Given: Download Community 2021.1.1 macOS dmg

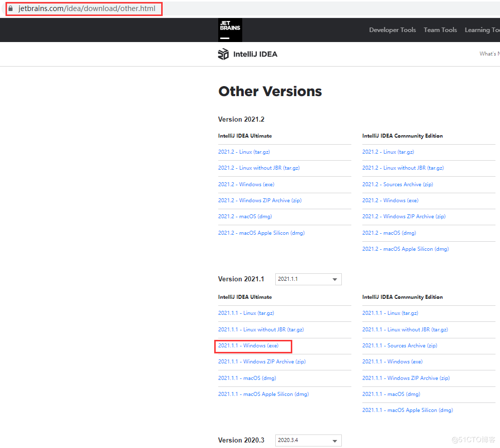Looking at the screenshot, I should click(x=391, y=394).
